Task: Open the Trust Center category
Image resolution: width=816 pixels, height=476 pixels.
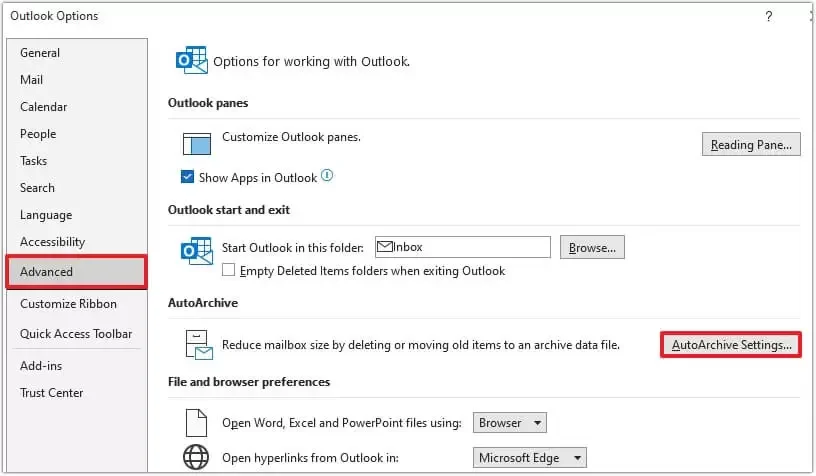Action: [52, 393]
